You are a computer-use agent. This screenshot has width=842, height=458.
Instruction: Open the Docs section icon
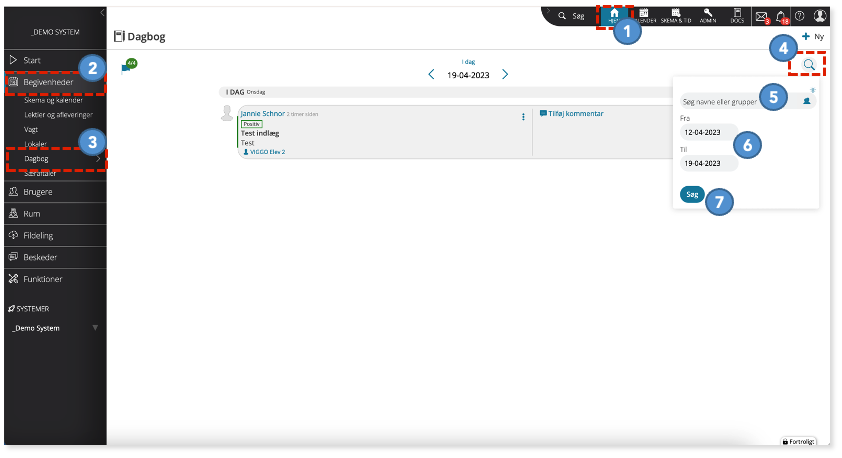pos(737,16)
